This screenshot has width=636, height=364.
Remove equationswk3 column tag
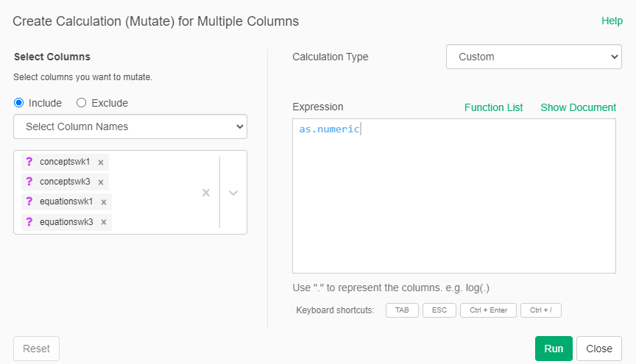[x=104, y=222]
